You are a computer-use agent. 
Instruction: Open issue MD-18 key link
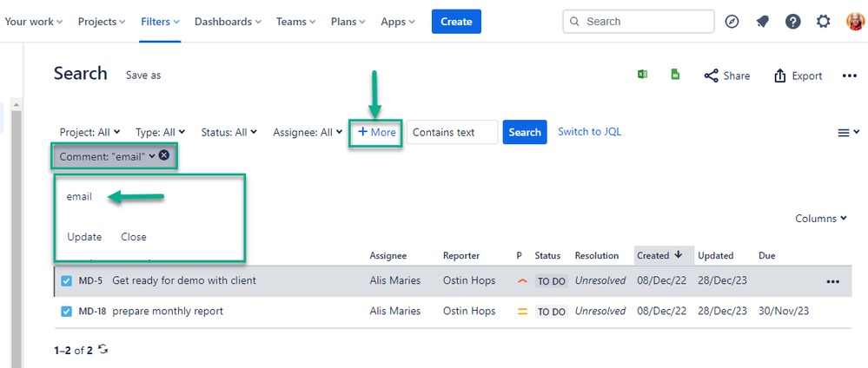92,311
